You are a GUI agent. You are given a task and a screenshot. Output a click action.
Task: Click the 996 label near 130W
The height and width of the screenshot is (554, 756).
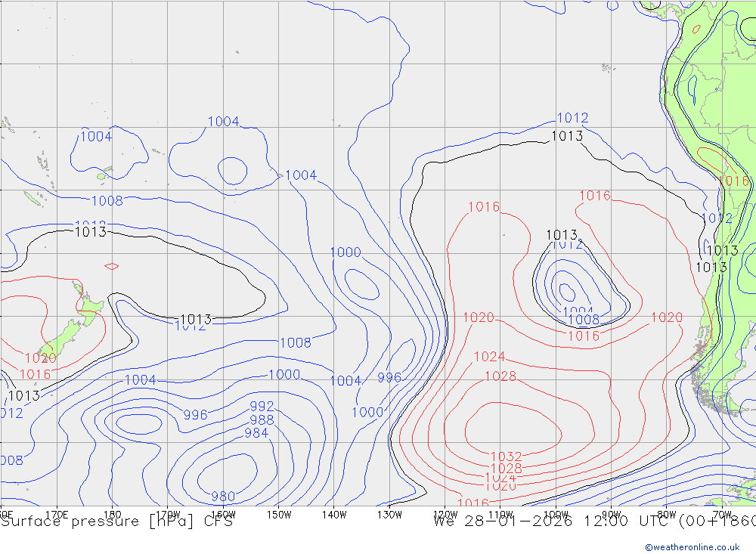pyautogui.click(x=389, y=378)
